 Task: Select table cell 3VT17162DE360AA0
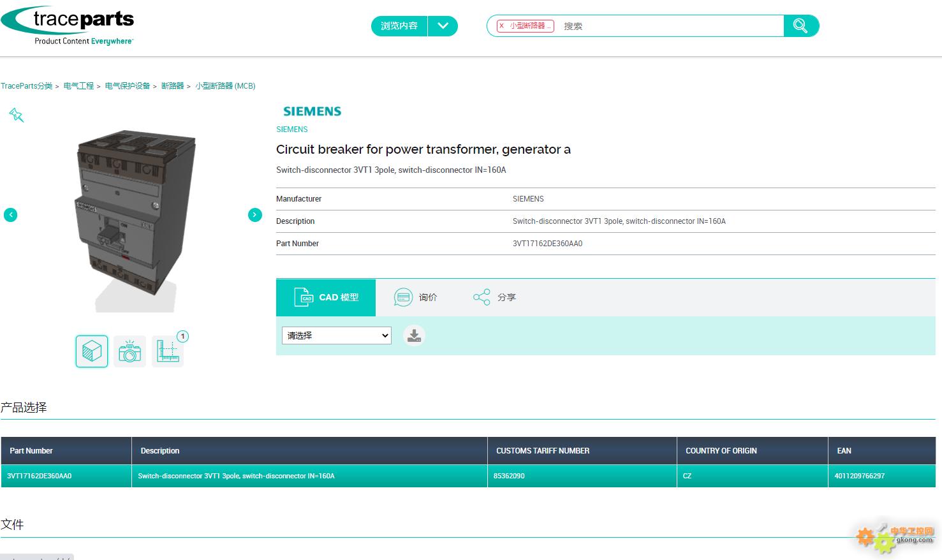pos(66,476)
